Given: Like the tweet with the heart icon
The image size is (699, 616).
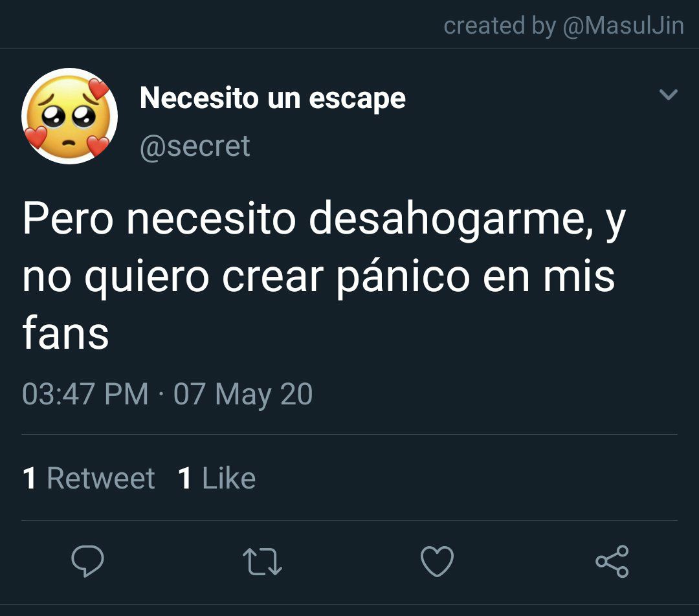Looking at the screenshot, I should click(438, 561).
